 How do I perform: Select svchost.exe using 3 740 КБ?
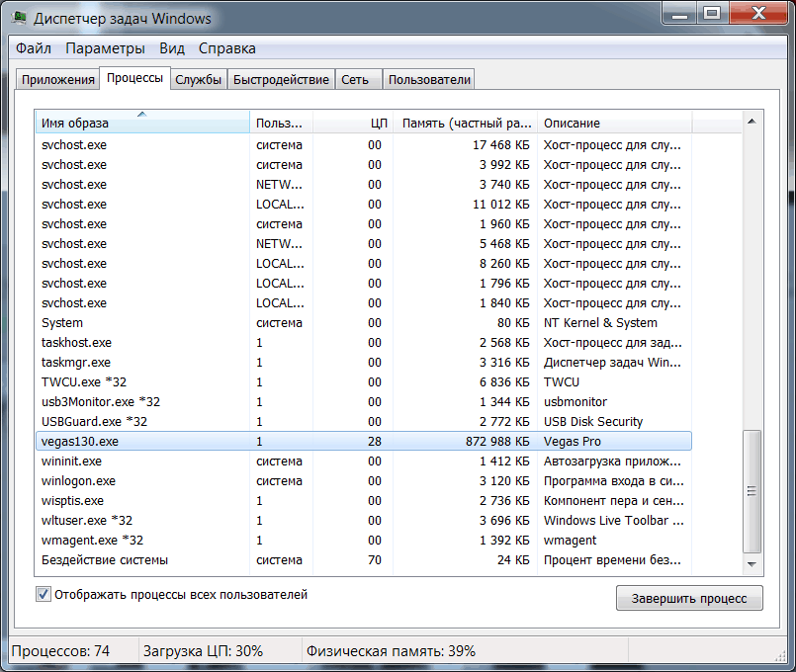[x=364, y=184]
